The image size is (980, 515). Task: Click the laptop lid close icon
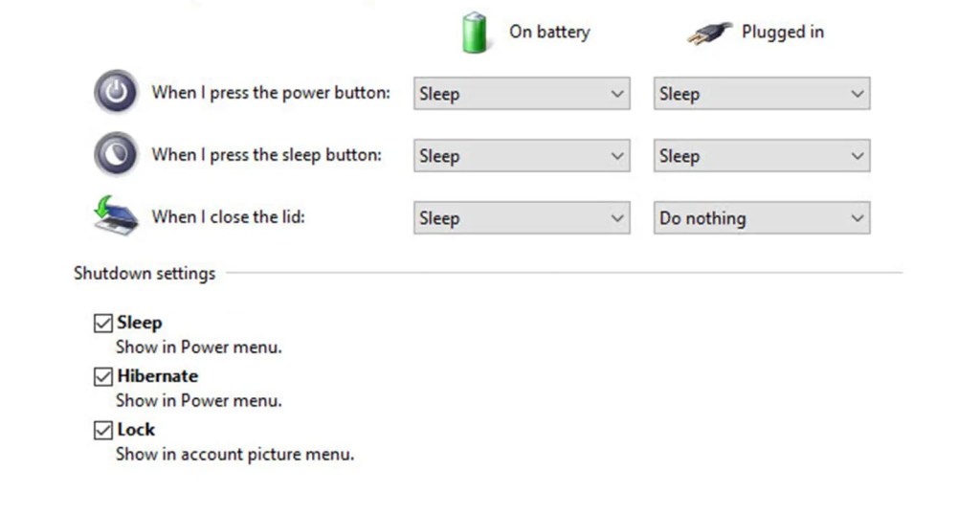pyautogui.click(x=116, y=215)
